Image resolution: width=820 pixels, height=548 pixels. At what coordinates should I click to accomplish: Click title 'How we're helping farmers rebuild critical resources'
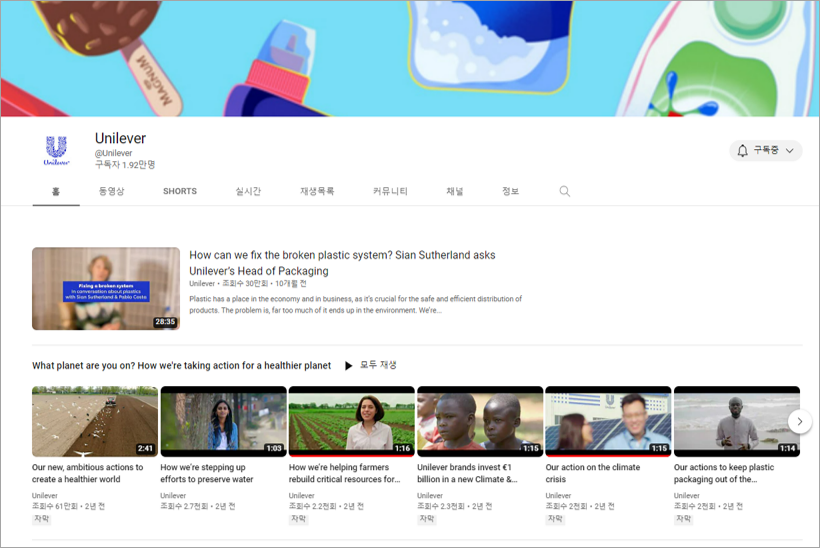click(344, 473)
